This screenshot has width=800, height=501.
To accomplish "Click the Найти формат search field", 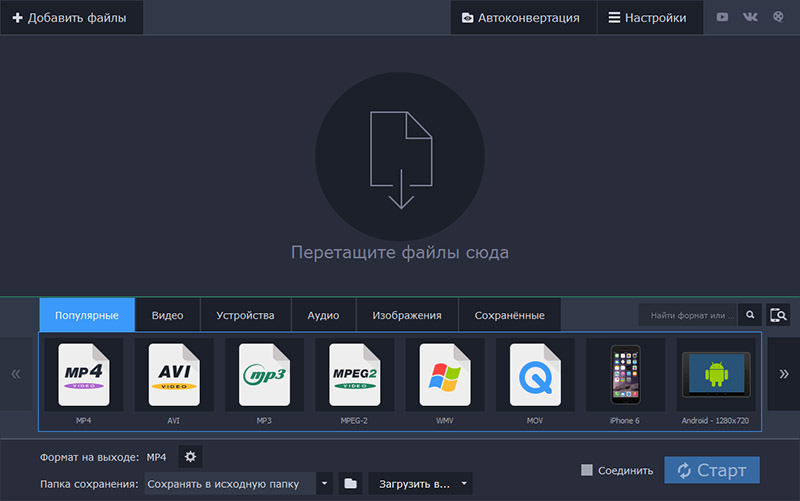I will [x=688, y=315].
